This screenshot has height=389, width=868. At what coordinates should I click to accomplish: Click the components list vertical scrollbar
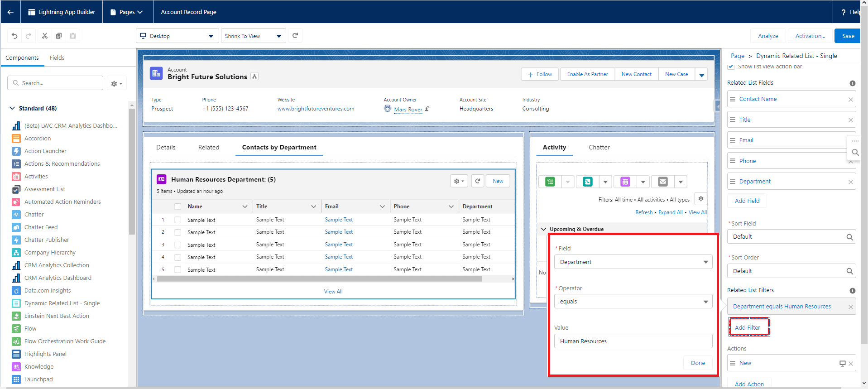point(132,172)
